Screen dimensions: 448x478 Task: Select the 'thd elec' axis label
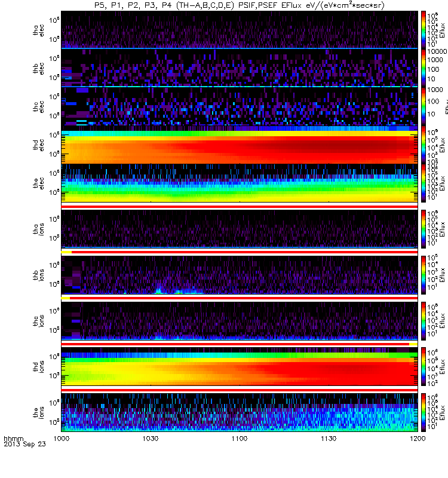(x=39, y=145)
